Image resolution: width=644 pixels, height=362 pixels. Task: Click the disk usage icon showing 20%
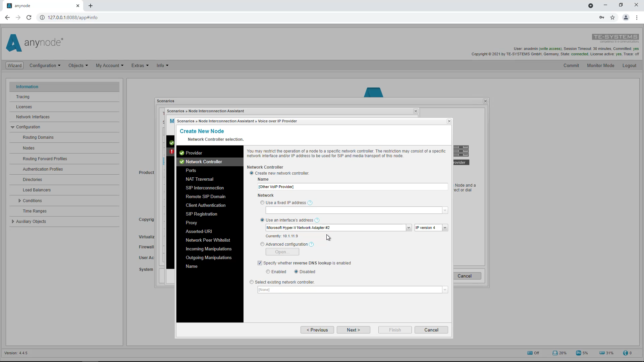[x=556, y=353]
